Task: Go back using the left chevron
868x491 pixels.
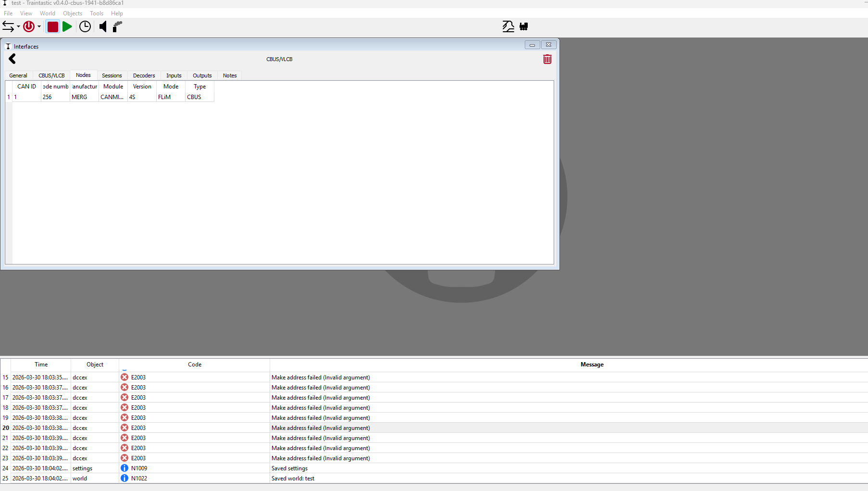Action: point(12,59)
